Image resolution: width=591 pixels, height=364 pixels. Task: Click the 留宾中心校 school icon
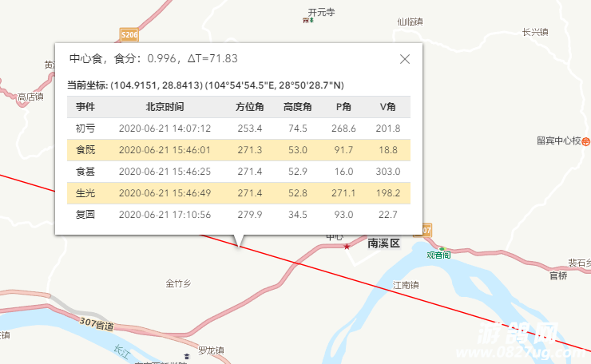point(585,141)
